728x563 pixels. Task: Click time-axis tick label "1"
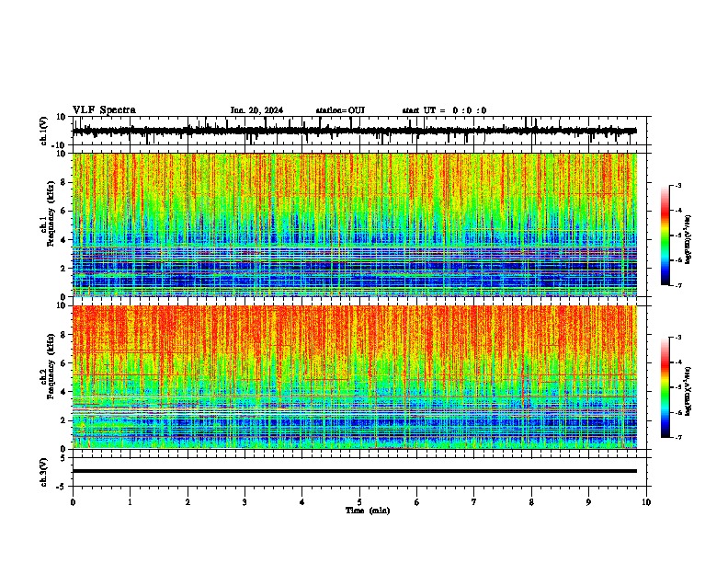(x=130, y=502)
